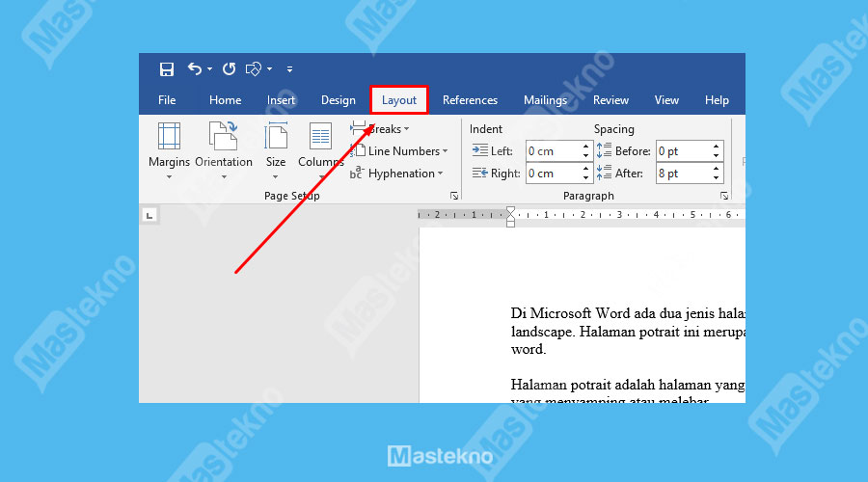Click the Indent Left value field

click(553, 151)
